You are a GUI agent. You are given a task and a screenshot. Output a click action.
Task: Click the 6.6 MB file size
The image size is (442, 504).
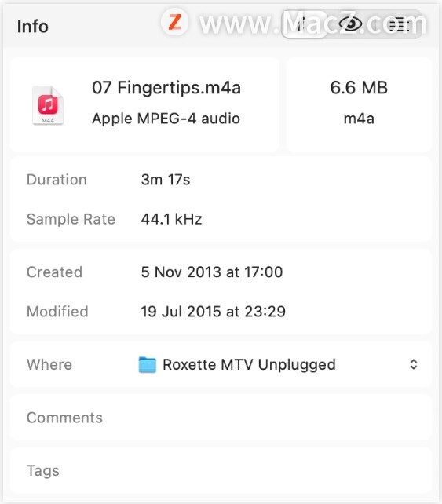pyautogui.click(x=359, y=87)
